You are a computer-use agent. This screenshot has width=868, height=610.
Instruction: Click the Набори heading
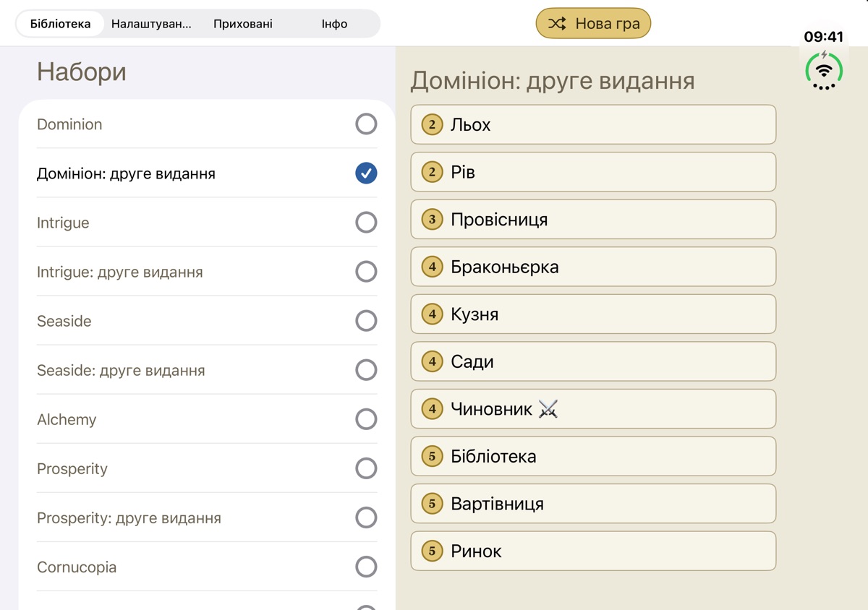pyautogui.click(x=82, y=72)
